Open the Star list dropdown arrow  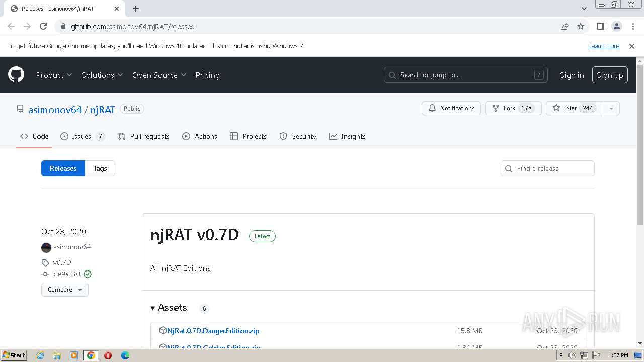[611, 108]
